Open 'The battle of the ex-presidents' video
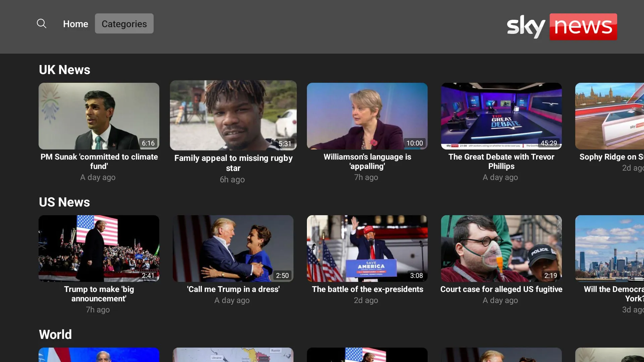This screenshot has height=362, width=644. point(367,248)
